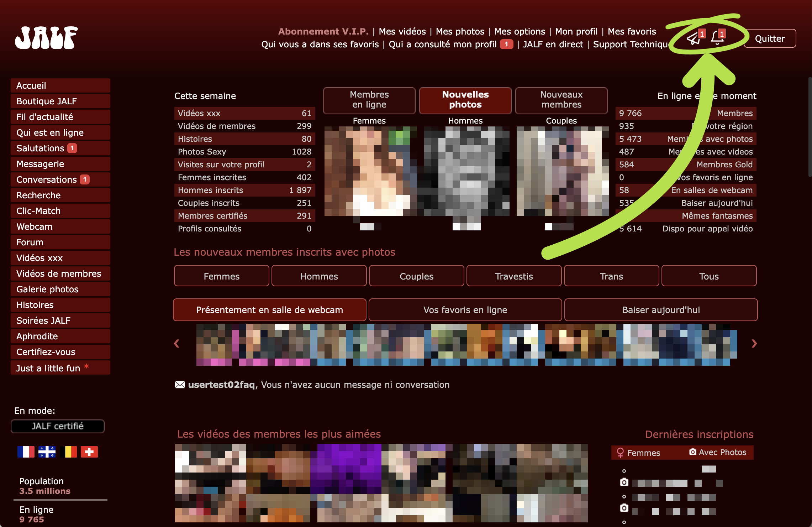This screenshot has height=527, width=812.
Task: Select the Quebec flag
Action: pos(47,452)
